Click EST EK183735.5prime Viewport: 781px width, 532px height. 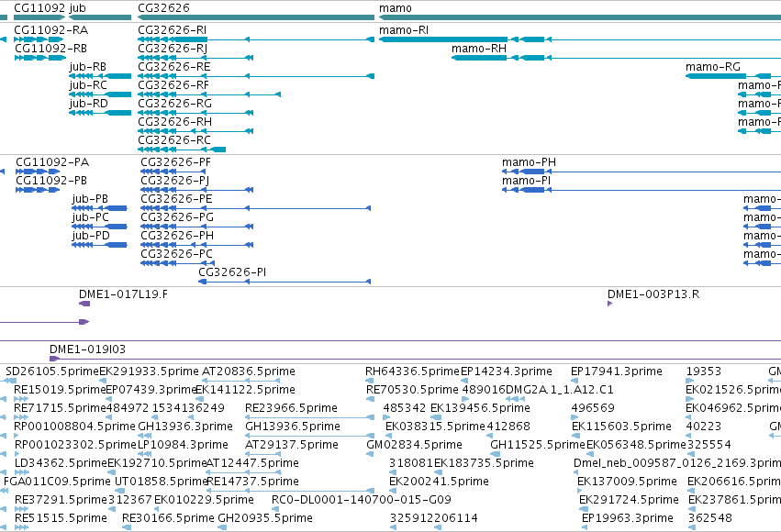(484, 463)
